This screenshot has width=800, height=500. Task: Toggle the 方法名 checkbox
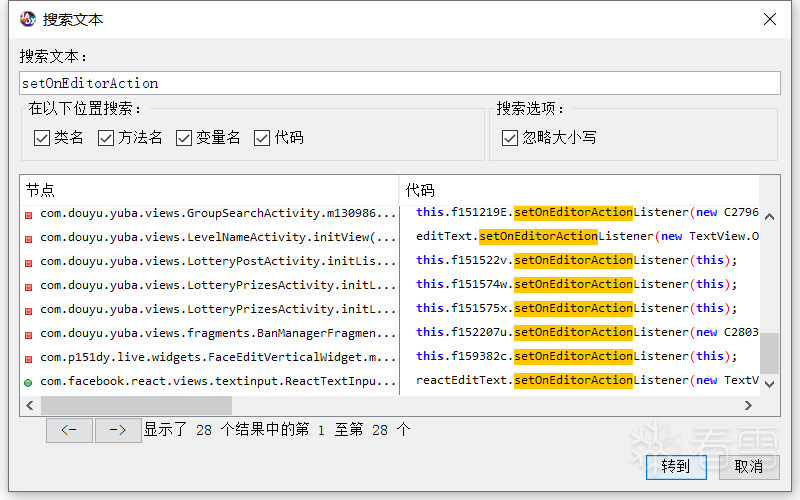[x=106, y=138]
